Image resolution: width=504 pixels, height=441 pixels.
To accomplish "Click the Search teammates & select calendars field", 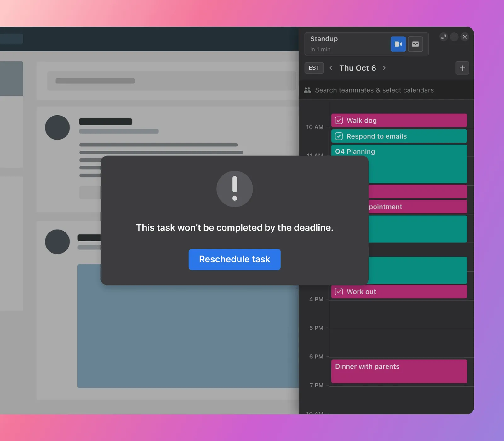I will point(374,90).
